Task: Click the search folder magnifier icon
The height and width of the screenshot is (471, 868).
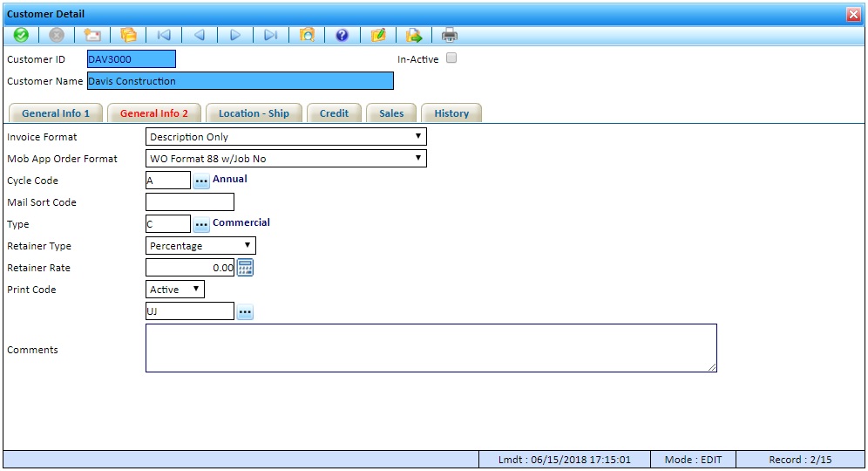Action: tap(307, 36)
